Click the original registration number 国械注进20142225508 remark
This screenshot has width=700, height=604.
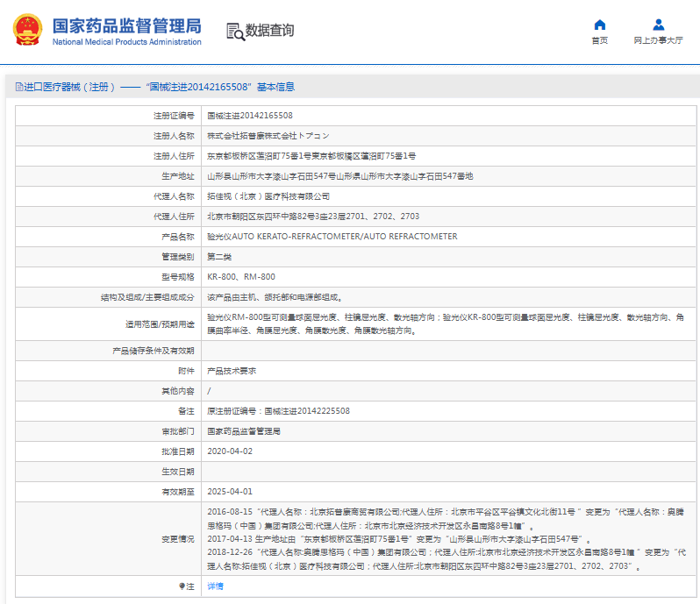278,411
